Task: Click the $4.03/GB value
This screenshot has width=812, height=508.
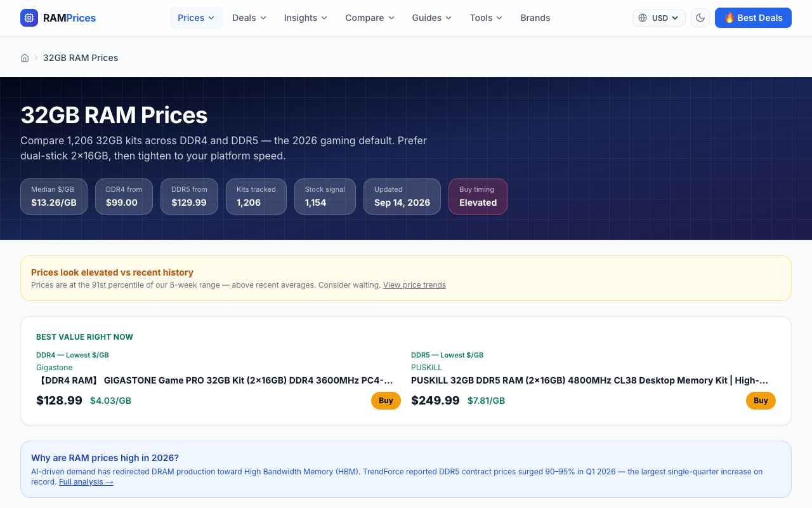Action: click(x=110, y=401)
